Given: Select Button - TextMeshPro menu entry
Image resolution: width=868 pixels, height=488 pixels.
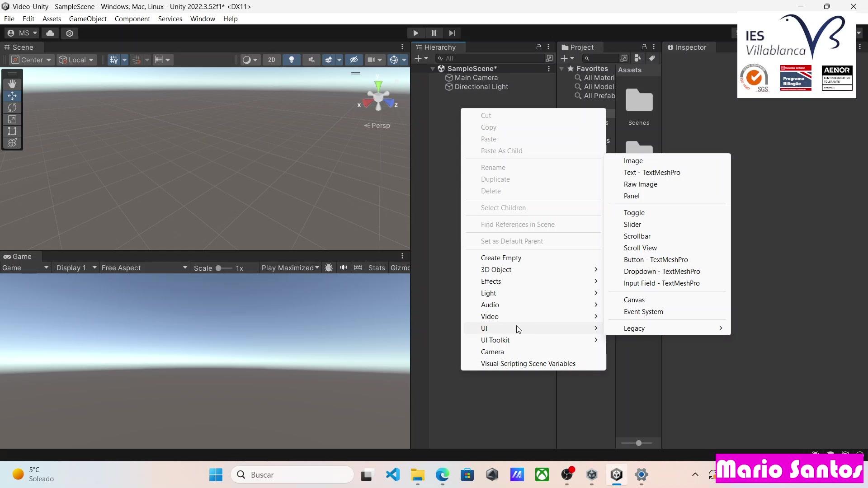Looking at the screenshot, I should (x=656, y=260).
